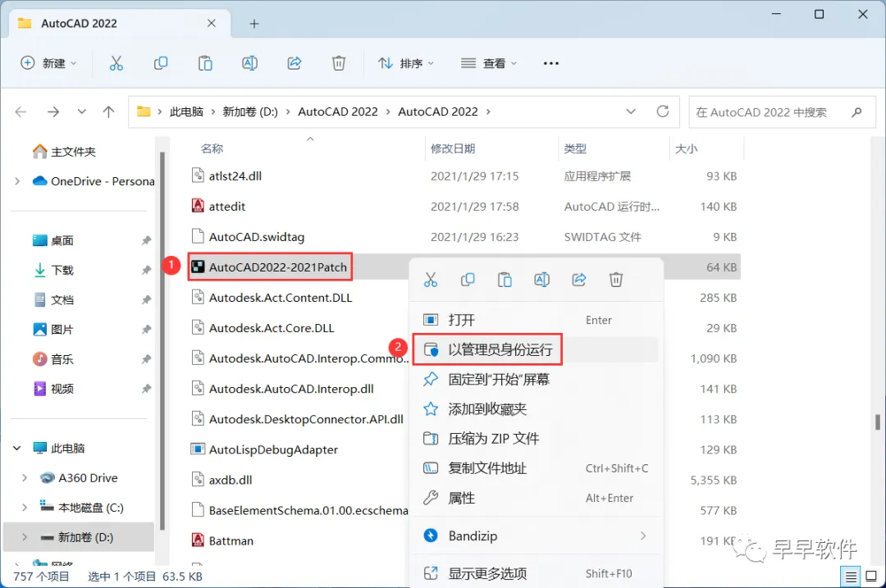This screenshot has height=588, width=886.
Task: Click the Copy icon in the context menu
Action: (x=468, y=280)
